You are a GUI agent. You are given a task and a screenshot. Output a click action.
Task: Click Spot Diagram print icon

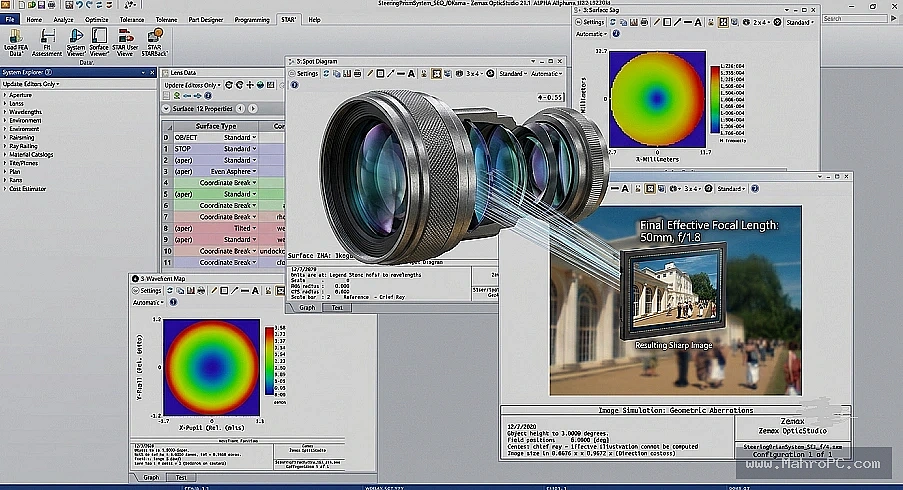(x=357, y=74)
